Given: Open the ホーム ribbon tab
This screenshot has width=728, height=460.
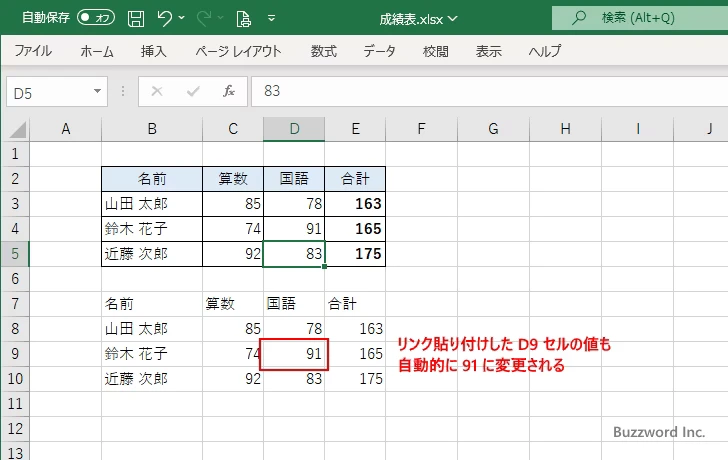Looking at the screenshot, I should 97,51.
